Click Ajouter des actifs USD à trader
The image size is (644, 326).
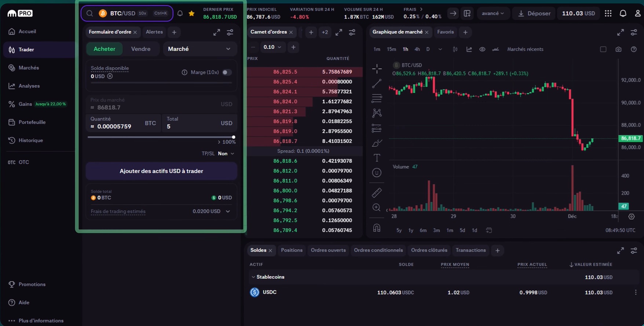click(x=161, y=171)
